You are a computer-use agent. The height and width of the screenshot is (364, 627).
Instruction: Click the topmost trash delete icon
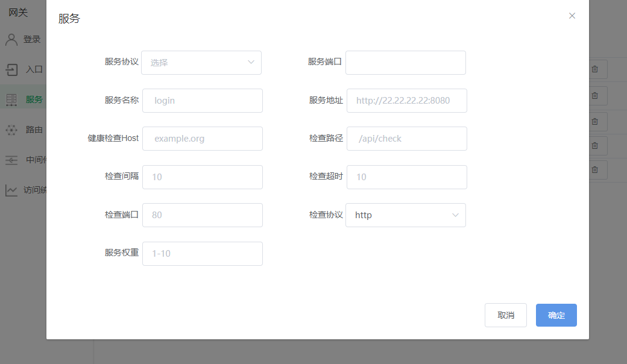(595, 69)
